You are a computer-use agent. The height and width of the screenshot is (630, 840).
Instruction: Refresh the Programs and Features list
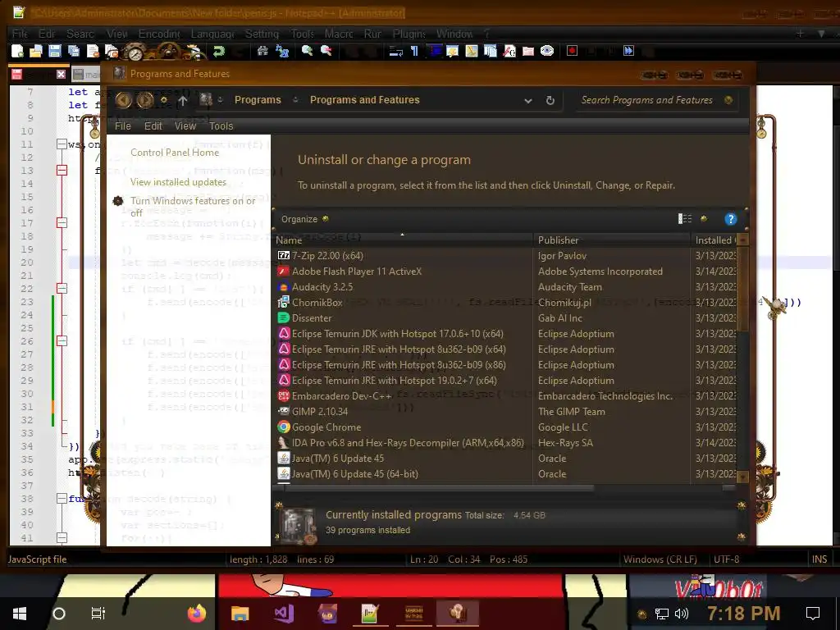point(550,100)
